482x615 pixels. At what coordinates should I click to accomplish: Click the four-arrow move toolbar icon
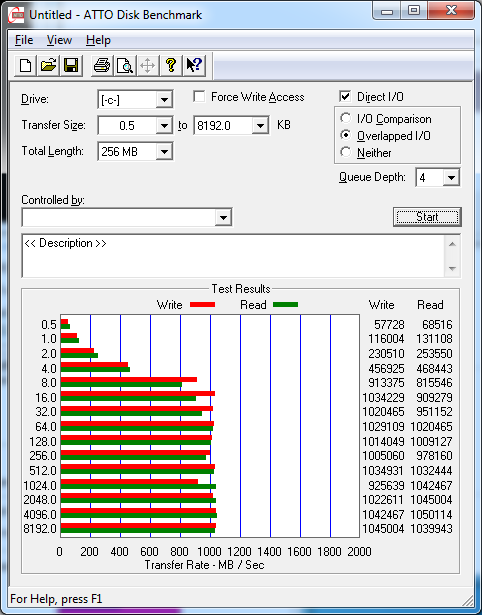pos(147,66)
